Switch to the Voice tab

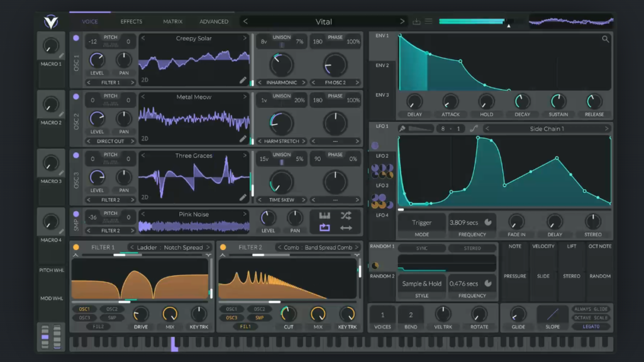pyautogui.click(x=89, y=21)
